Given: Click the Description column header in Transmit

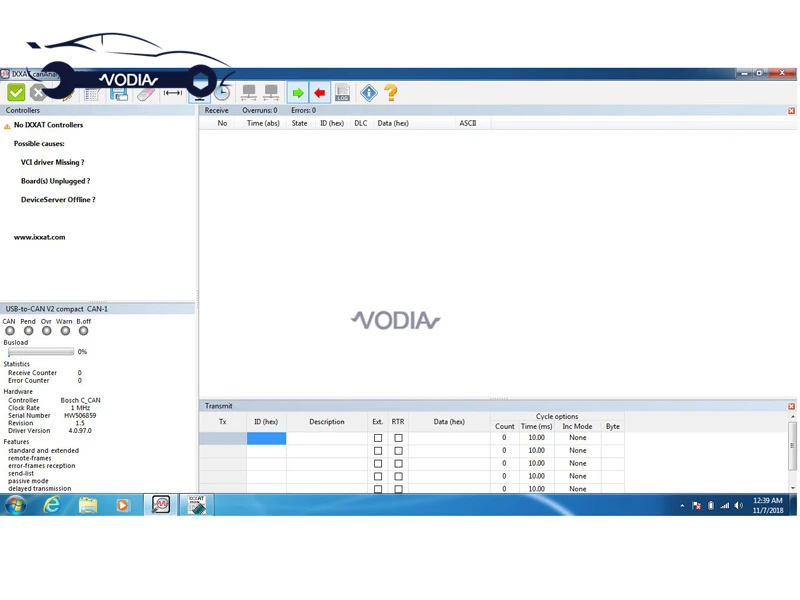Looking at the screenshot, I should tap(327, 422).
